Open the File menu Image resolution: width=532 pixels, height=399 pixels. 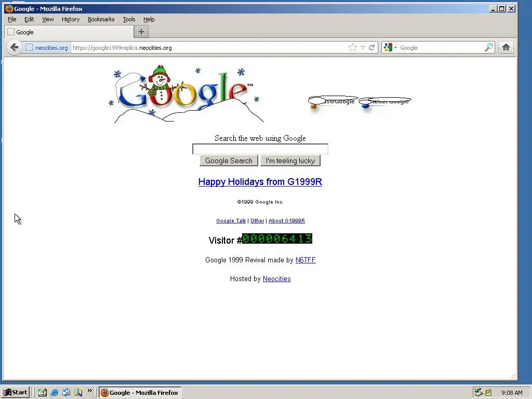click(12, 19)
